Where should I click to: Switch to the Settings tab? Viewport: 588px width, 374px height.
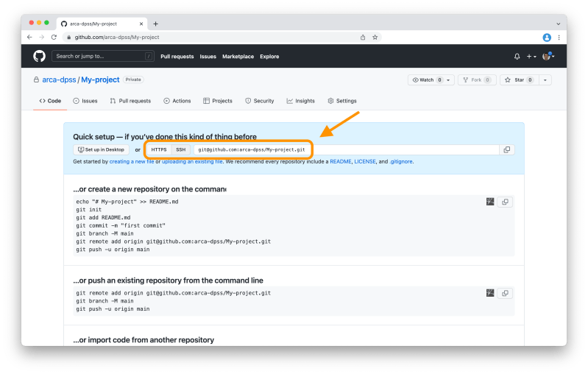coord(342,101)
